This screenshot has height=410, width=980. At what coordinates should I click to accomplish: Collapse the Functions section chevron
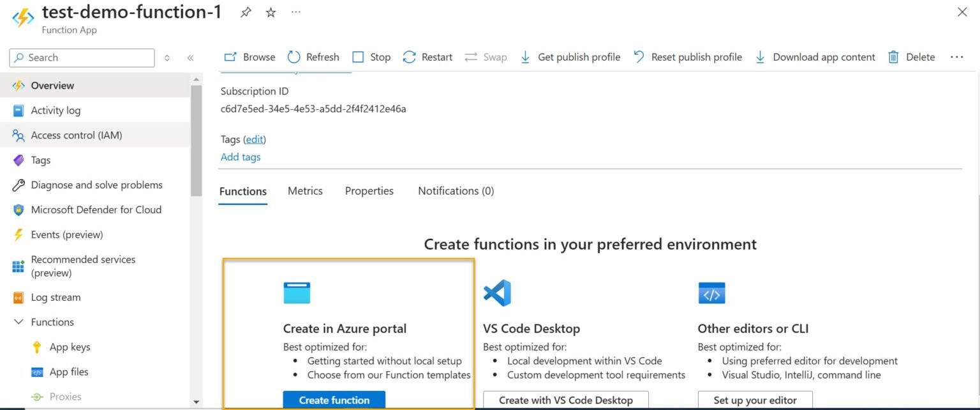coord(19,323)
